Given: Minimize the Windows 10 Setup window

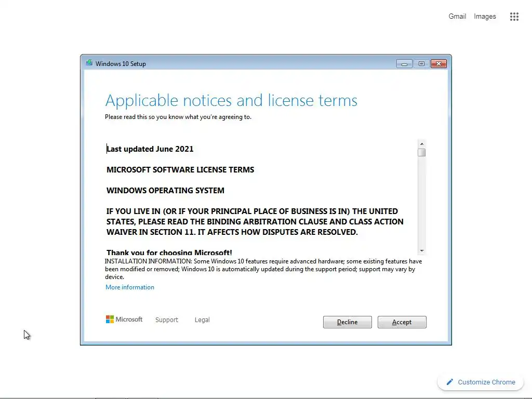Looking at the screenshot, I should coord(404,64).
